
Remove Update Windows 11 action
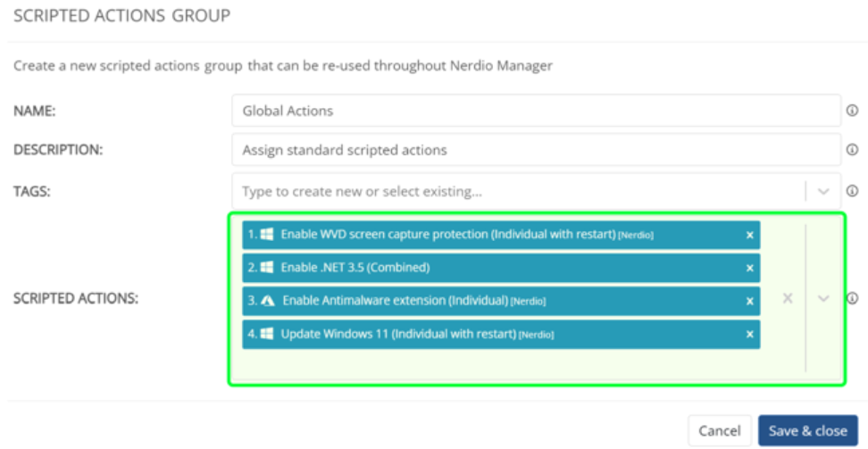point(749,334)
